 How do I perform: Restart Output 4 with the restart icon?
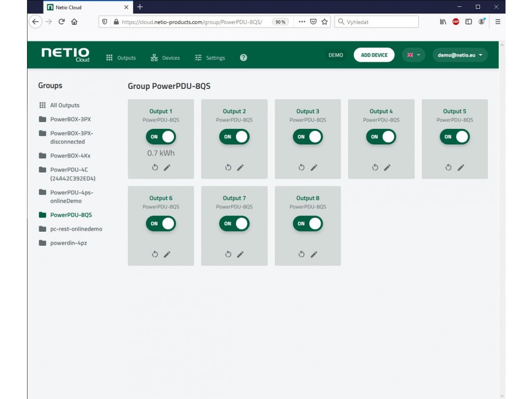coord(375,167)
